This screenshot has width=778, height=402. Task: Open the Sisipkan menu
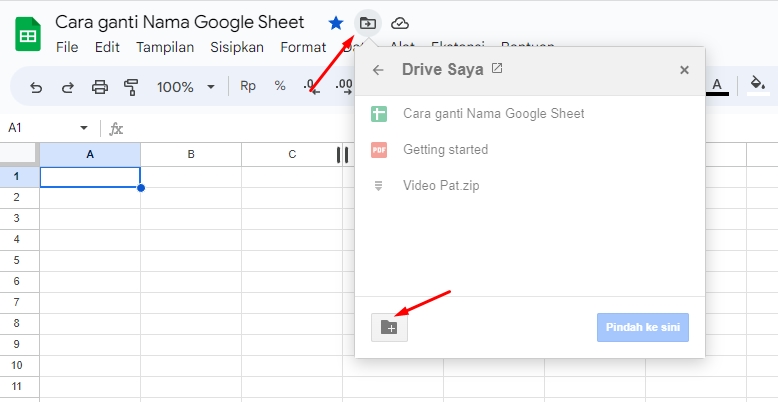point(237,47)
